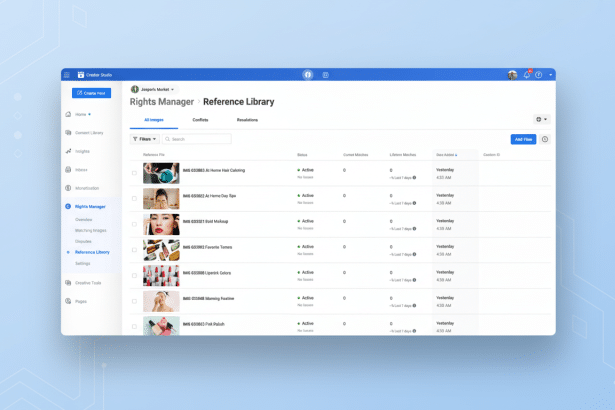
Task: Open the Matching Images submenu item
Action: (x=91, y=230)
